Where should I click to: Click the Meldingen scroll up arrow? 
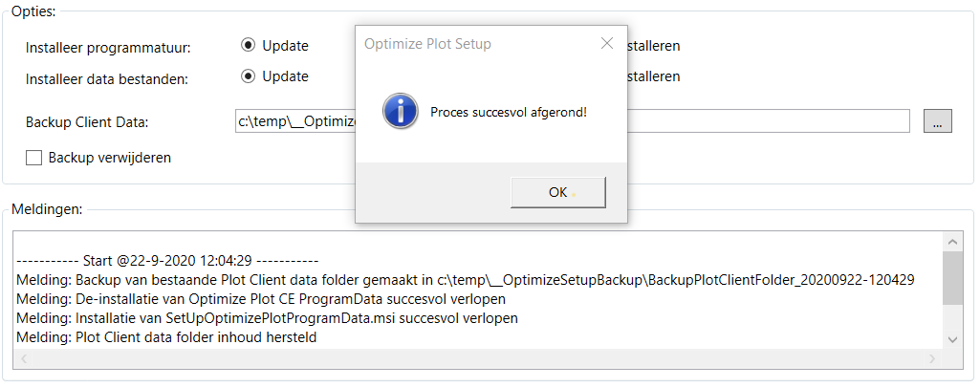952,242
